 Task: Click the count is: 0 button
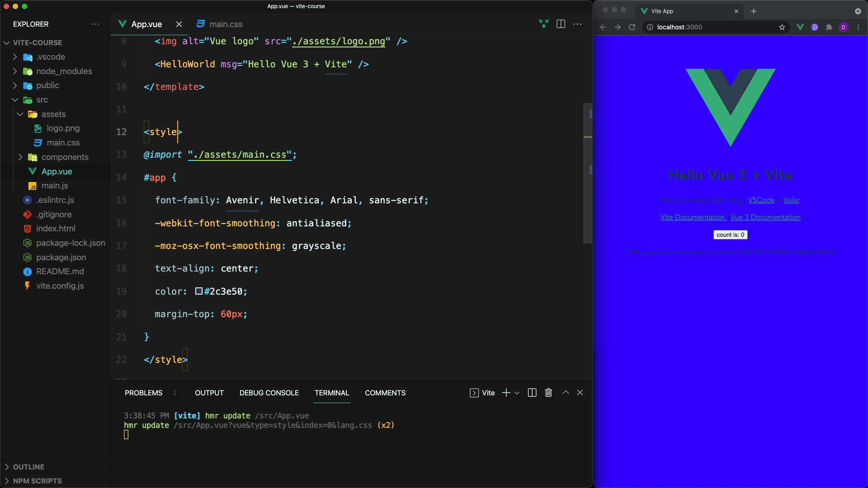click(x=730, y=235)
